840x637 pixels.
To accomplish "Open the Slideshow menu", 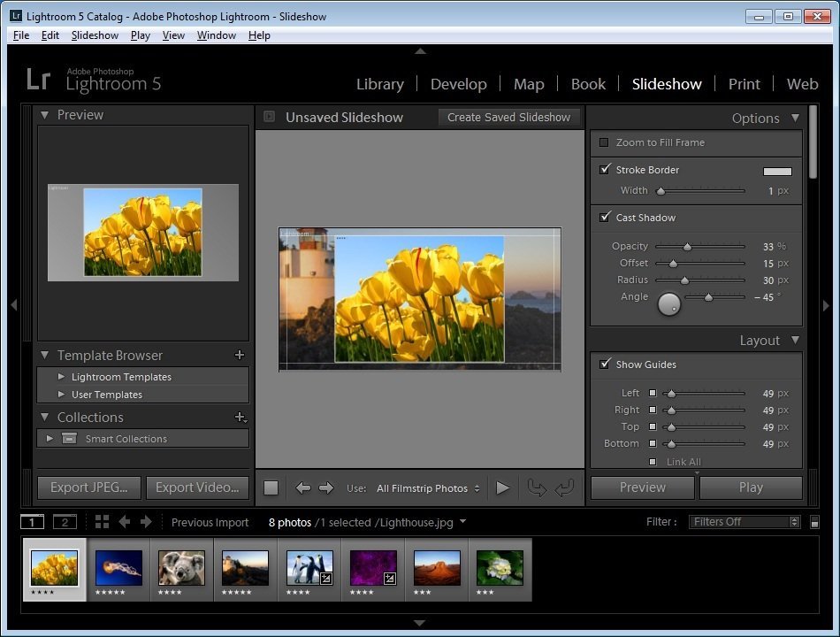I will [x=95, y=35].
